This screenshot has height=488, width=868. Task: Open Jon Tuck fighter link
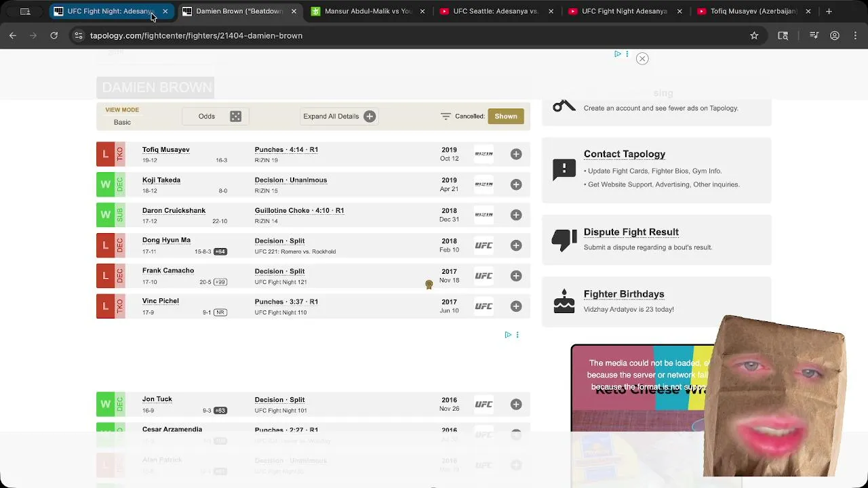coord(157,399)
